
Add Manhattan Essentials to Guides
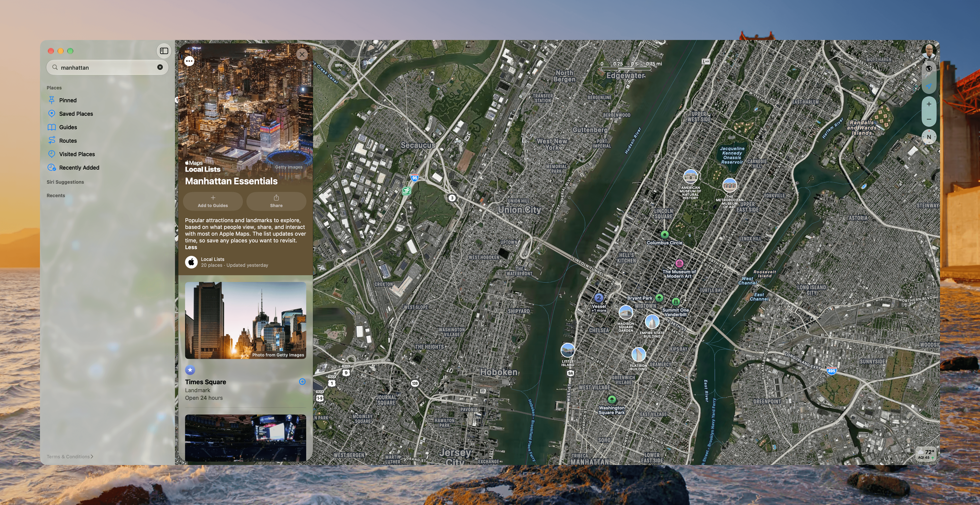(x=213, y=201)
